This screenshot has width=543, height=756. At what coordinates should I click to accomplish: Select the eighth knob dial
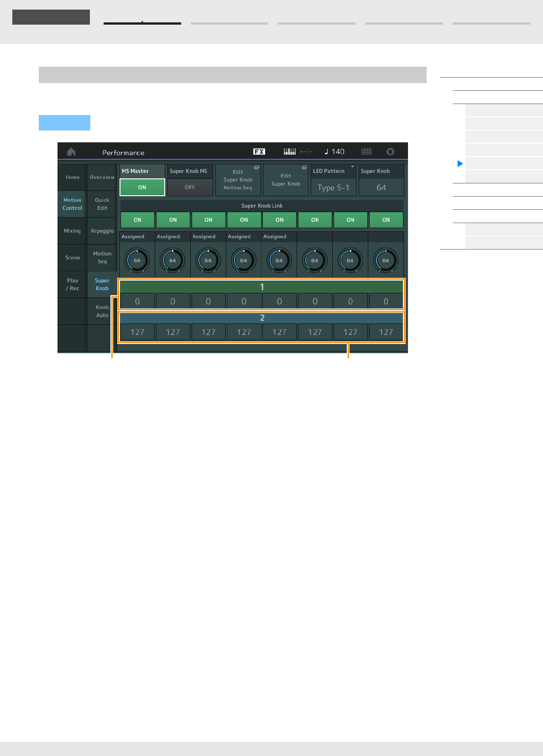coord(386,261)
